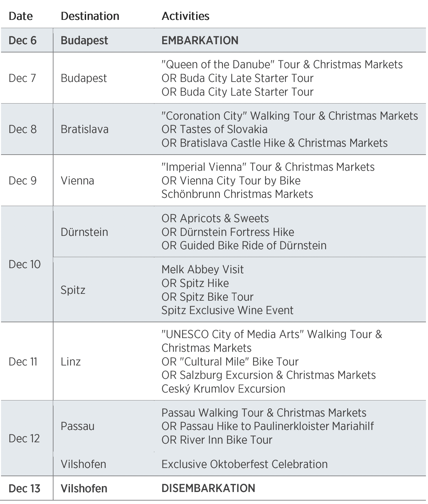This screenshot has height=504, width=428.
Task: Select Spitz Exclusive Wine Event
Action: click(227, 310)
